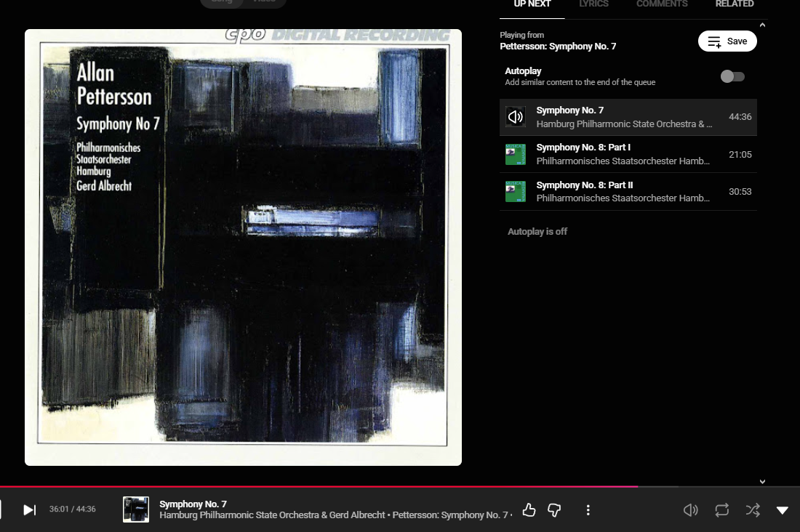Toggle shuffle mode
The width and height of the screenshot is (800, 532).
coord(753,509)
